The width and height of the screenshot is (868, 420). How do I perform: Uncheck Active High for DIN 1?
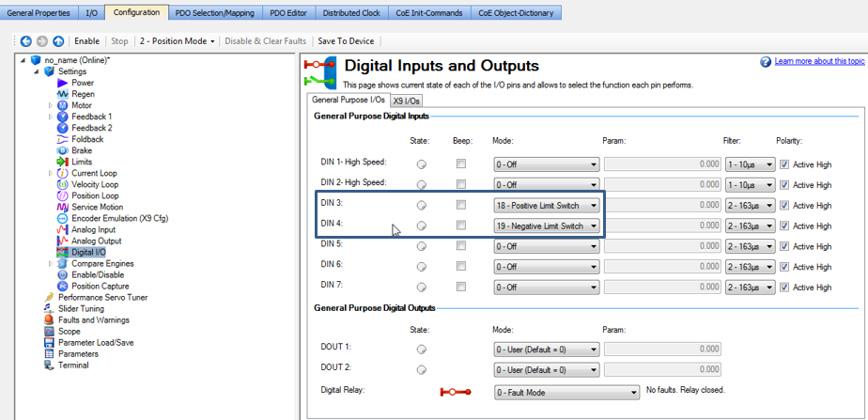pos(784,164)
